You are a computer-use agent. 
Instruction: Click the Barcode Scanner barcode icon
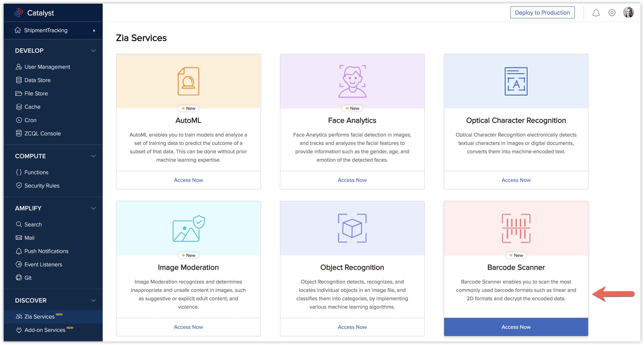point(516,228)
